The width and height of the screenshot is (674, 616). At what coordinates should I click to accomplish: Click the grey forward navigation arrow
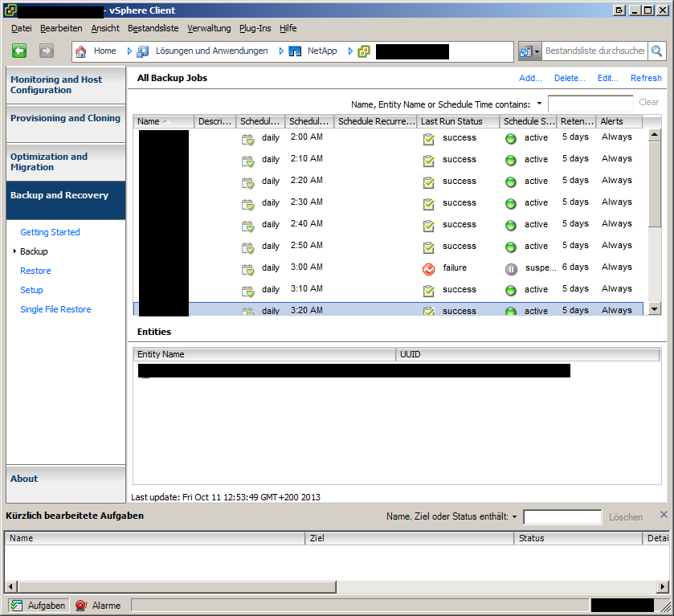coord(47,51)
